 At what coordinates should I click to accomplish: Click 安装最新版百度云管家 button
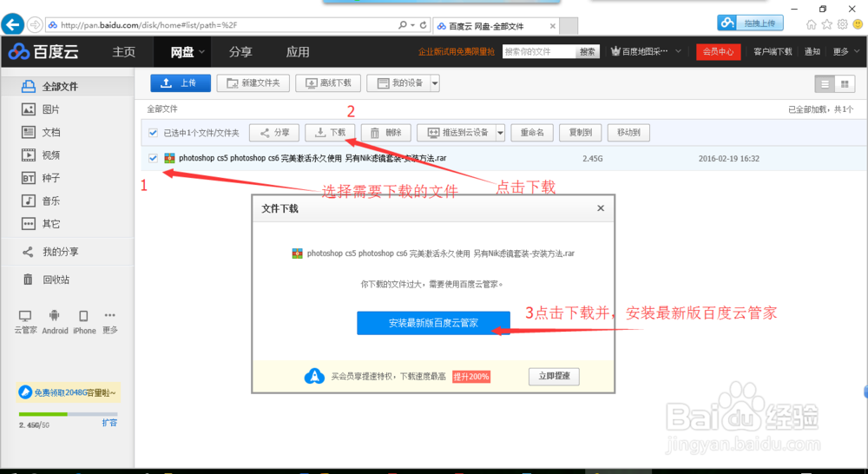point(433,323)
